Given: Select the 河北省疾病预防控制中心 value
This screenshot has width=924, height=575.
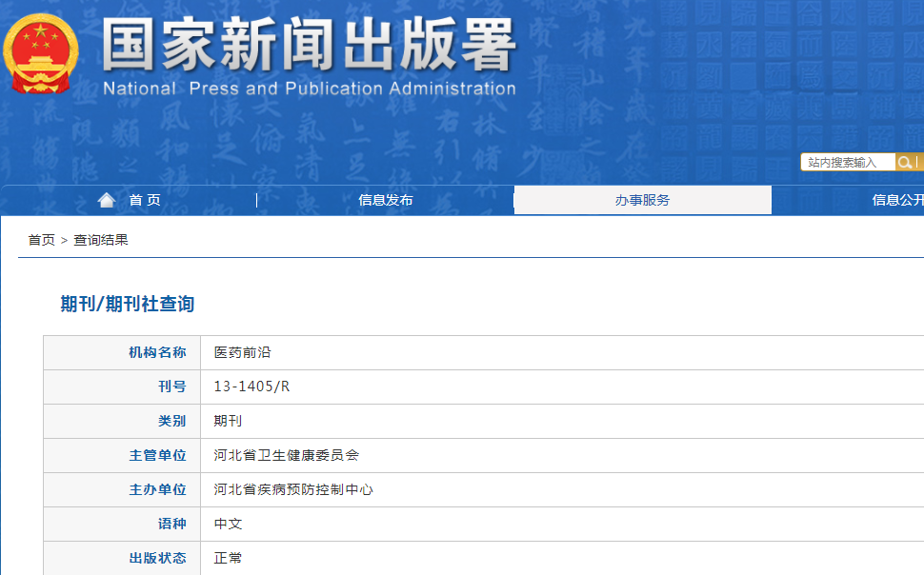Looking at the screenshot, I should 293,489.
